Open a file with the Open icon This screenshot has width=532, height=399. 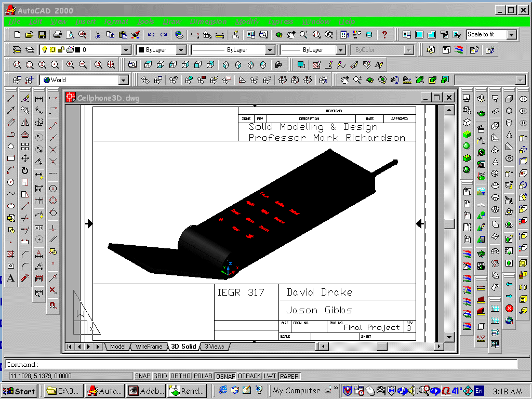(30, 35)
